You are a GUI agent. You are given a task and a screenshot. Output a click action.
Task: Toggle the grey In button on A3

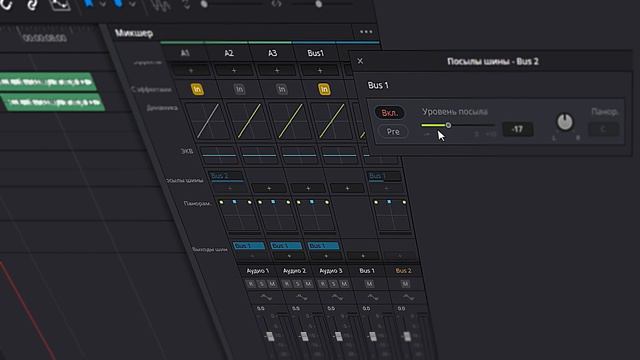pyautogui.click(x=281, y=89)
